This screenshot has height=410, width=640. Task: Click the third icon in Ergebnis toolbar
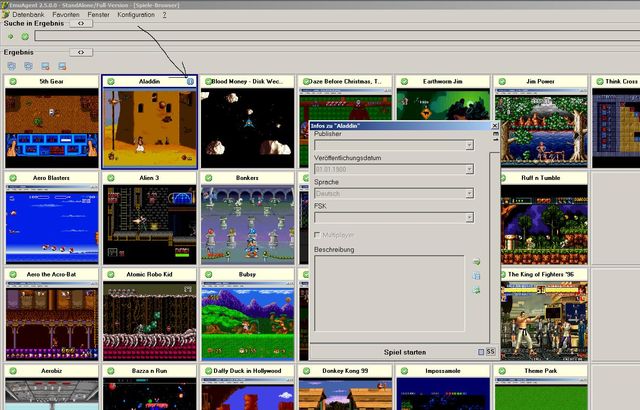[45, 66]
